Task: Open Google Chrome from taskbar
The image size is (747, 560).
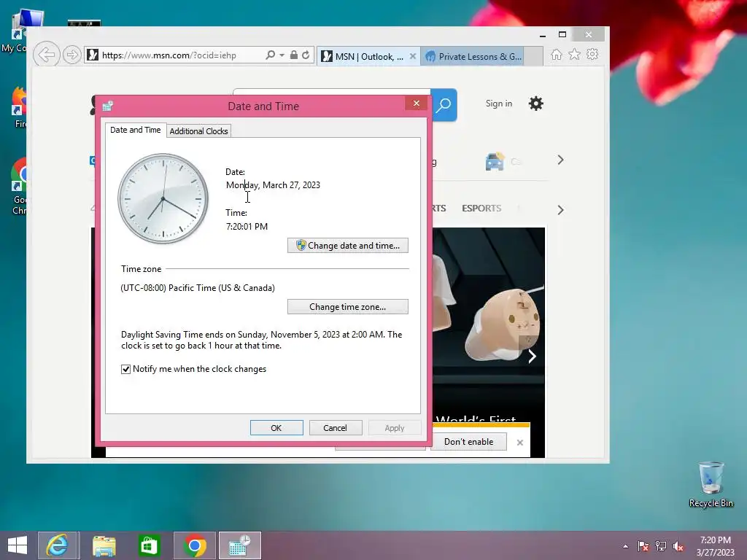Action: 194,545
